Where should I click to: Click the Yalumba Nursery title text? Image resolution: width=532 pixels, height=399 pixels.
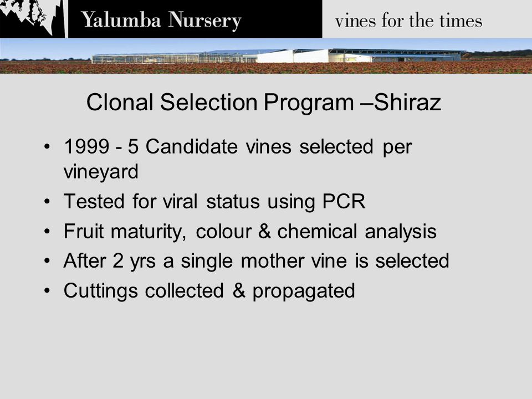(161, 21)
